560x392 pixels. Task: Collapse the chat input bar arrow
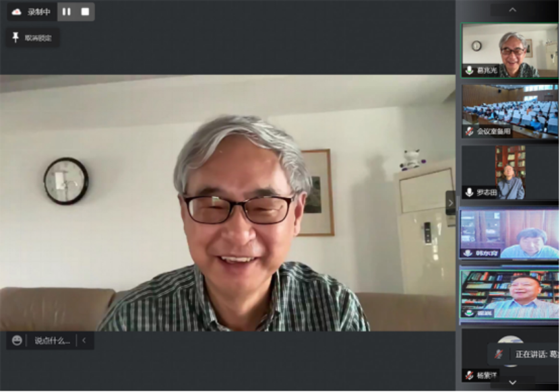84,341
